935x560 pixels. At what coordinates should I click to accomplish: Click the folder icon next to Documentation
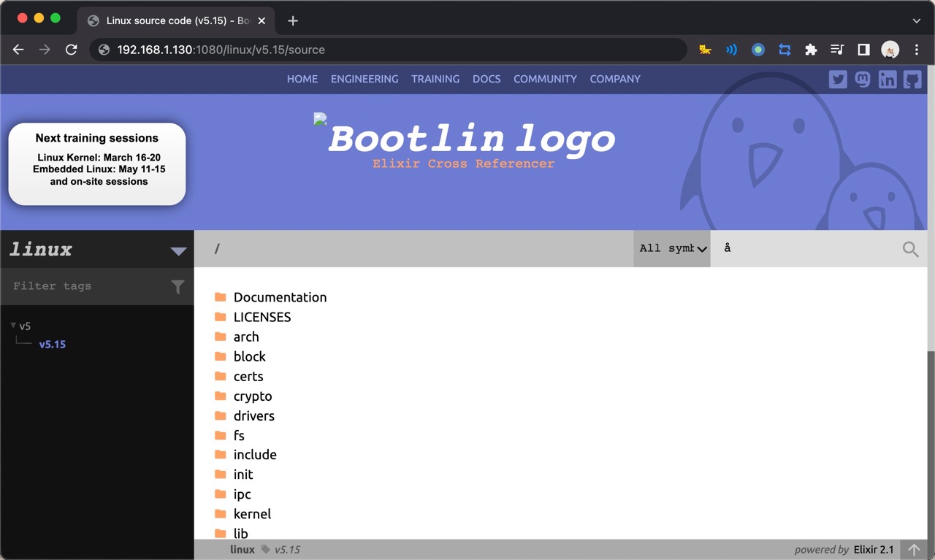point(221,296)
